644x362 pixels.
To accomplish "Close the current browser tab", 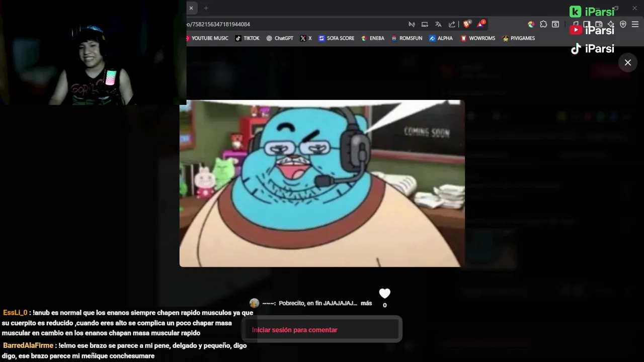I will (x=191, y=8).
